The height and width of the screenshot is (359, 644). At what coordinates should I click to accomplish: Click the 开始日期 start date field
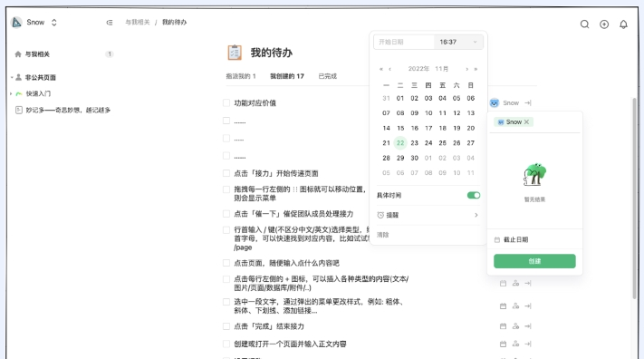pos(404,42)
